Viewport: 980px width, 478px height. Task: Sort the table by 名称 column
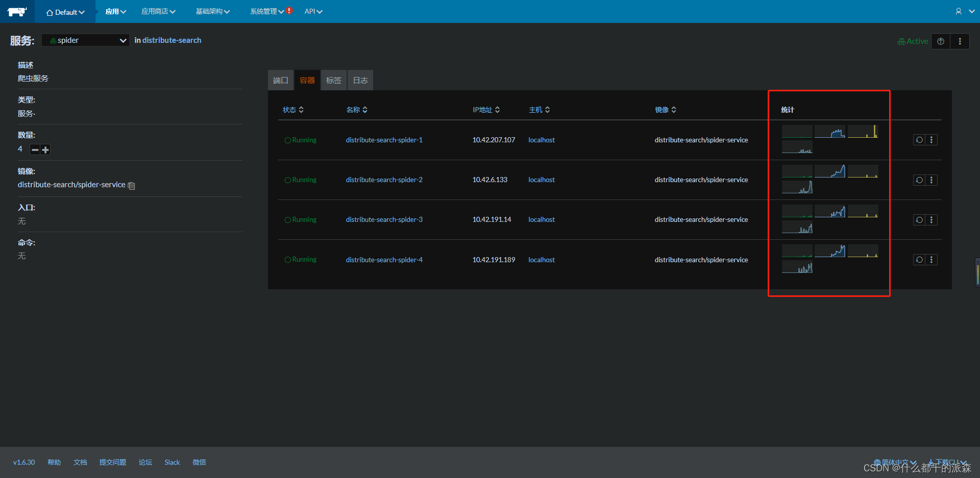pyautogui.click(x=357, y=110)
